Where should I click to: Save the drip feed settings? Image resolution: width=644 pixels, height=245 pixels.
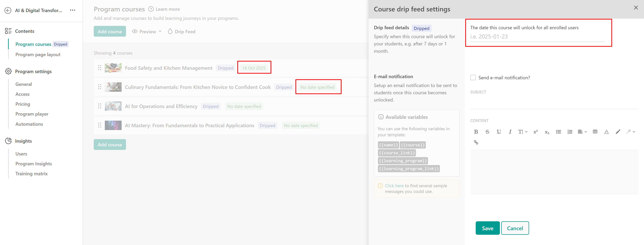[x=487, y=228]
